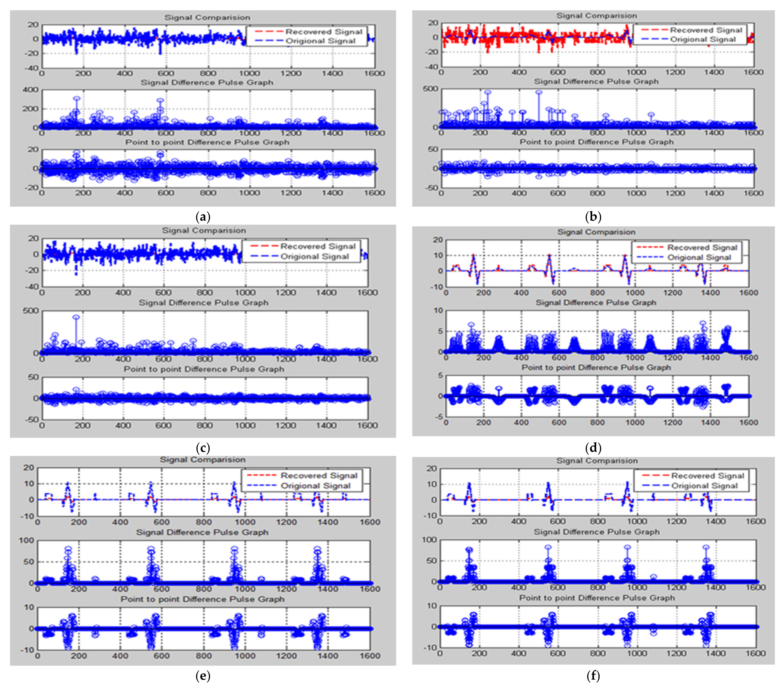Click the tallest pulse near 500 in panel (b) difference graph
The width and height of the screenshot is (784, 688).
[539, 92]
